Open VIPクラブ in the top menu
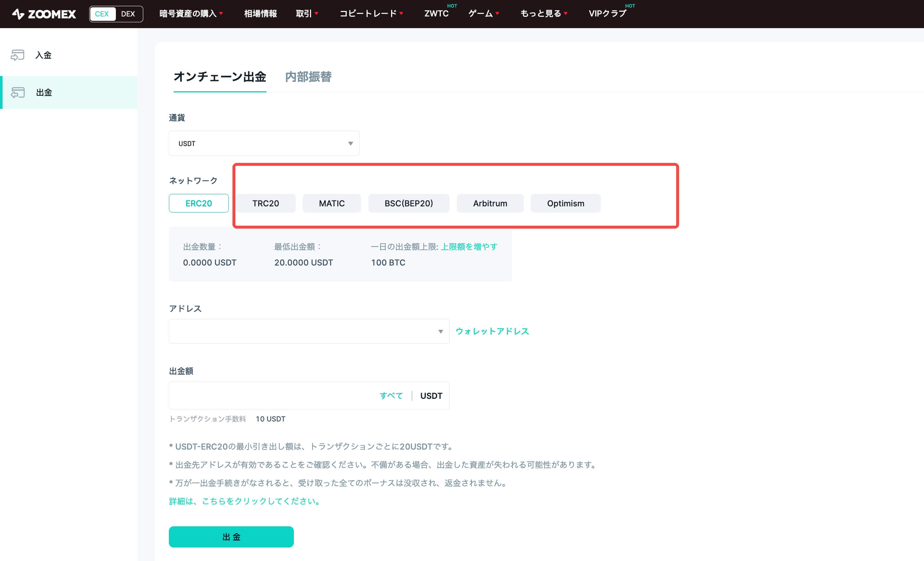 pyautogui.click(x=607, y=14)
